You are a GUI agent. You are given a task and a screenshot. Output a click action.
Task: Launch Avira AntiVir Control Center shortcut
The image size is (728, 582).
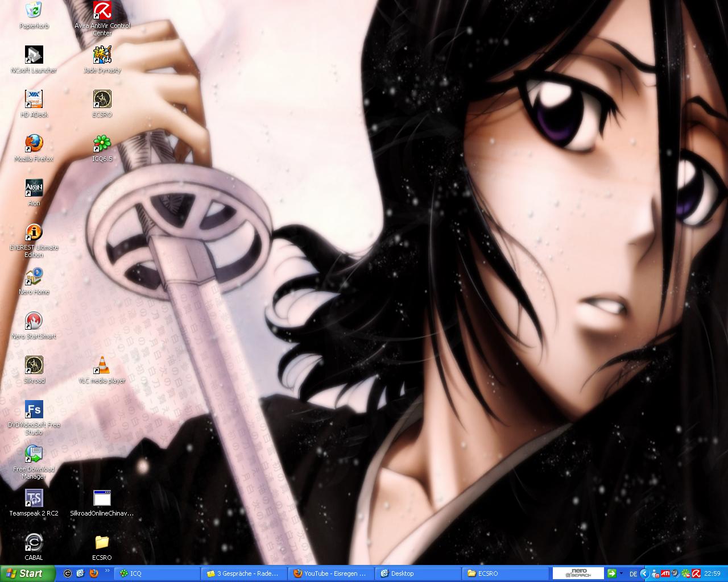point(102,11)
